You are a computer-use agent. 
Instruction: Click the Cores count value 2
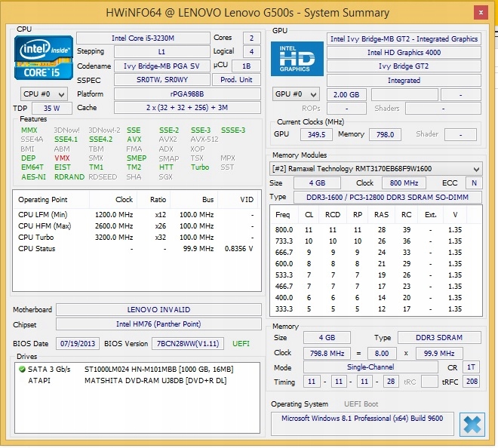pyautogui.click(x=251, y=38)
